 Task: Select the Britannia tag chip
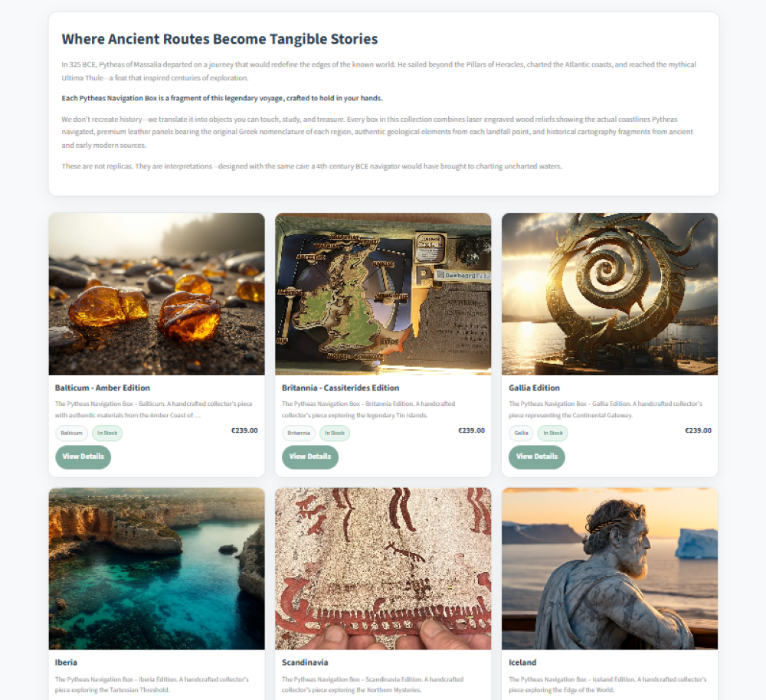pos(299,433)
